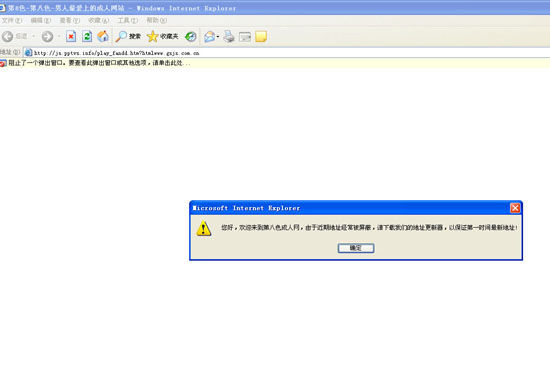Click the Stop loading page icon

pyautogui.click(x=71, y=36)
